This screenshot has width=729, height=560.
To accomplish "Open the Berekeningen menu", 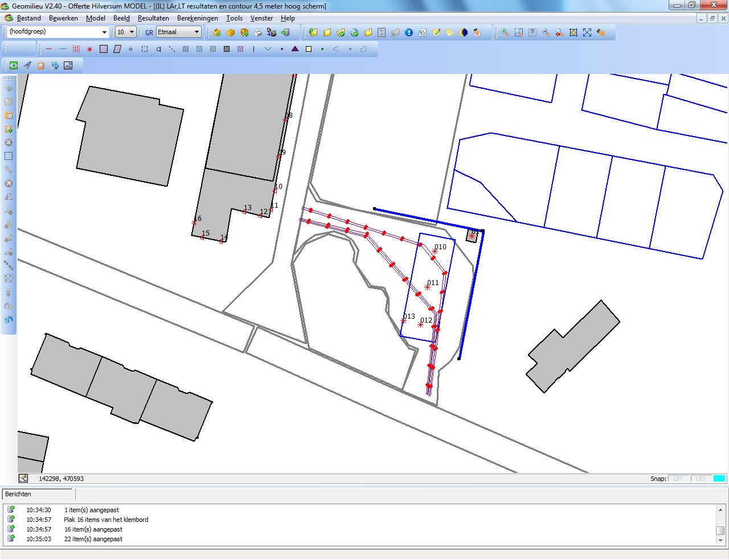I will [x=197, y=18].
